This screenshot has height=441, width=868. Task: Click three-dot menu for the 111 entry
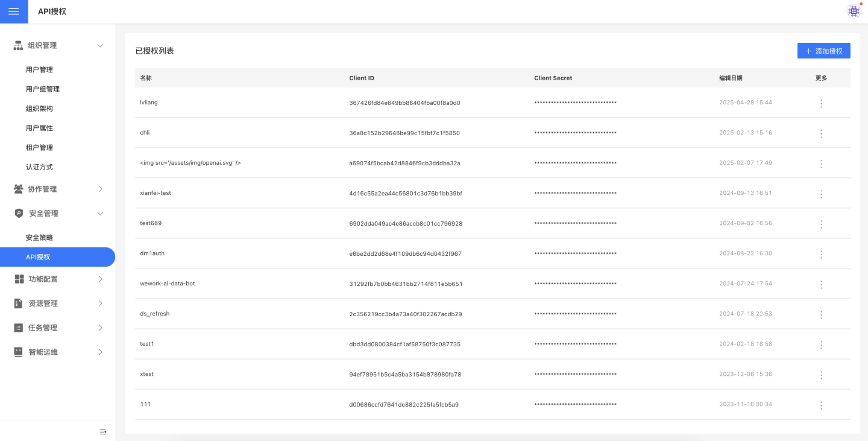tap(821, 405)
